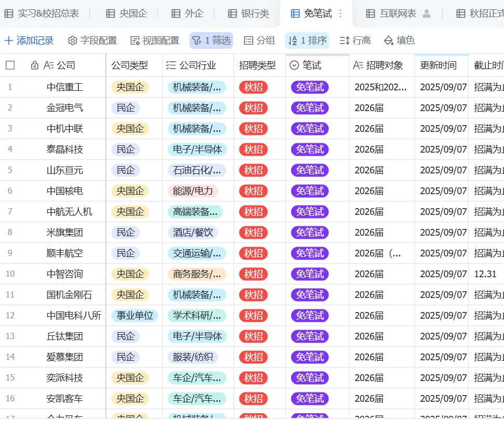Click the table icon on 实习&校招总表 tab
Screen dimensions: 504x421
tap(9, 13)
